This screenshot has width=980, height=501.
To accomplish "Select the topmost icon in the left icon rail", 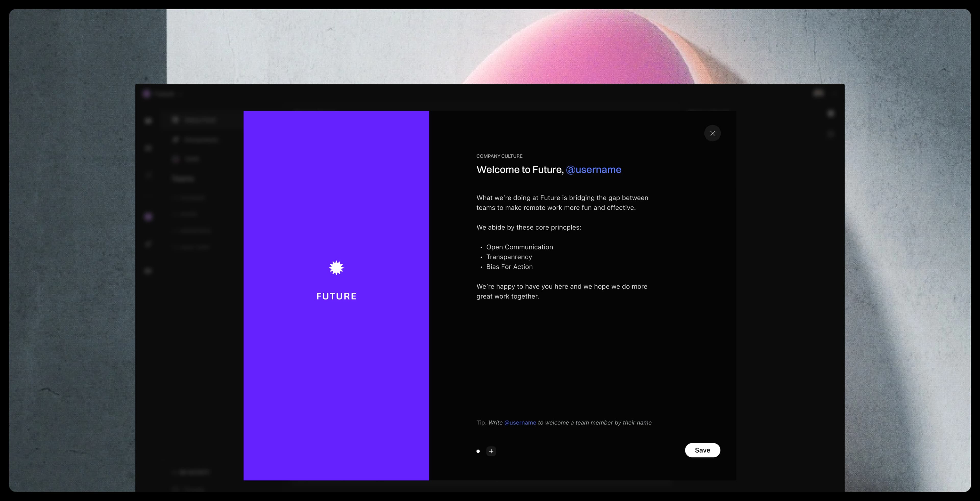I will tap(148, 121).
